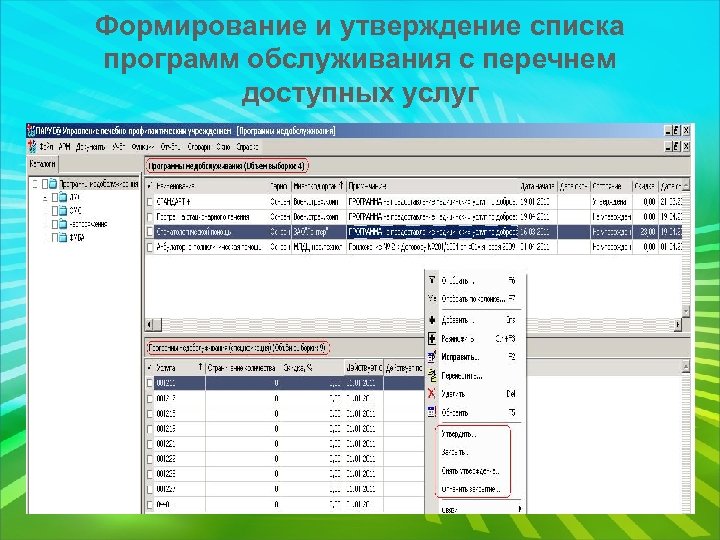720x540 pixels.
Task: Click the column filter icon for Отобрать по колонке
Action: [x=432, y=298]
